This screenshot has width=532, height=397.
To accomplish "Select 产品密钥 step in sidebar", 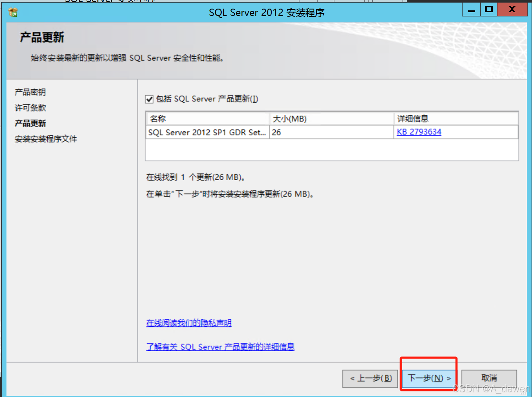I will click(x=30, y=92).
